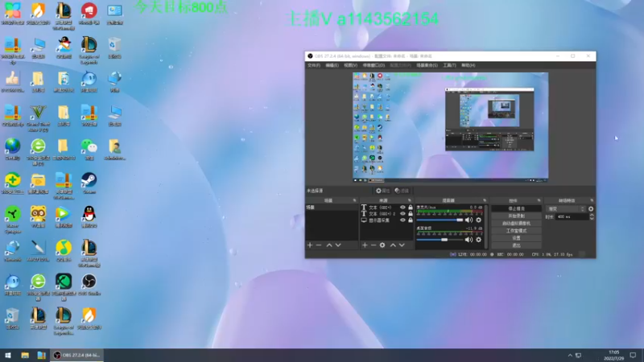The image size is (644, 362).
Task: Click the transition duration 400 ms field
Action: click(x=572, y=216)
